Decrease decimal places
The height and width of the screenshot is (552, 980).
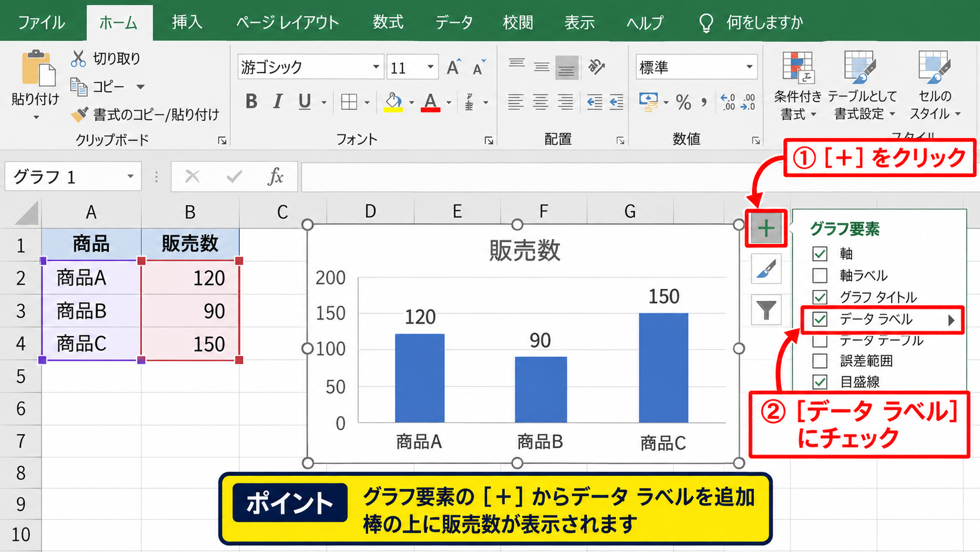[x=748, y=102]
